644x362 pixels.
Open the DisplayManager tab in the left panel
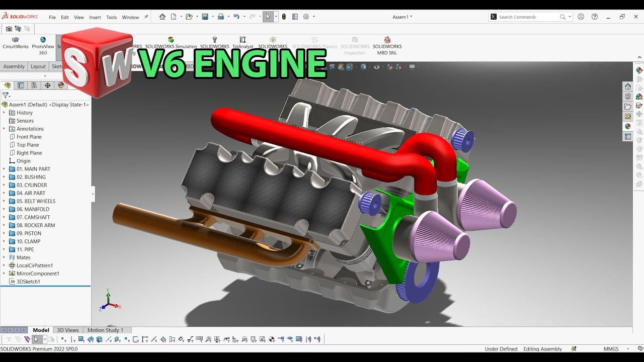pyautogui.click(x=61, y=85)
